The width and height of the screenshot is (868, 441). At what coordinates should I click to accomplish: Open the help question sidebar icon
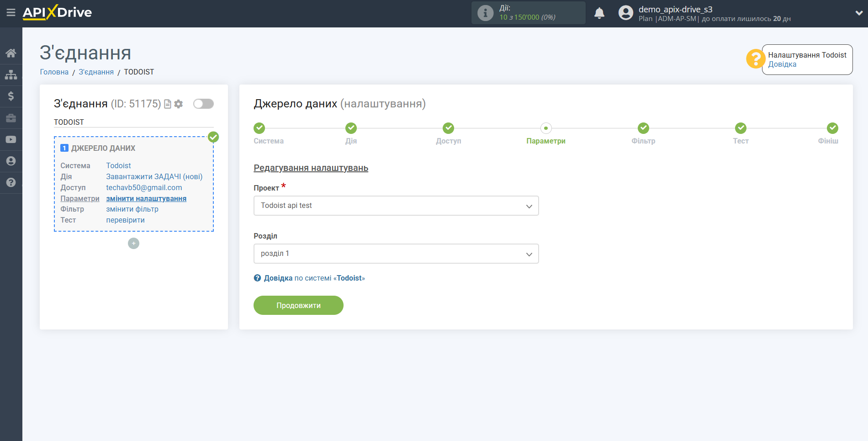pyautogui.click(x=11, y=182)
